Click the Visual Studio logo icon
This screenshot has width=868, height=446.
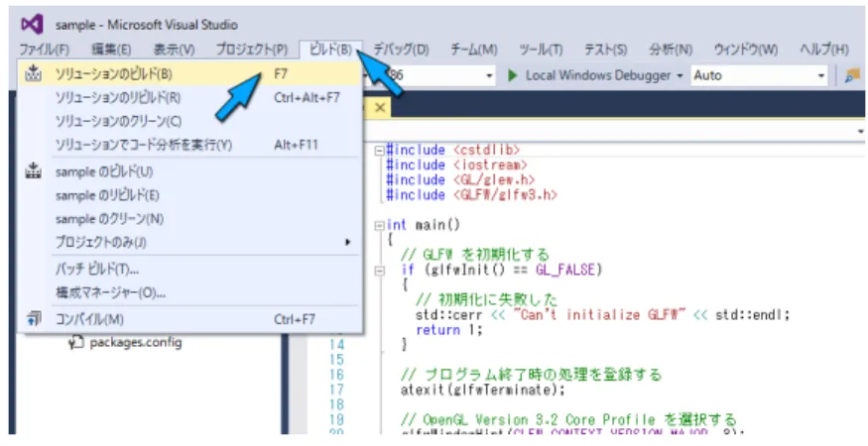click(x=32, y=25)
